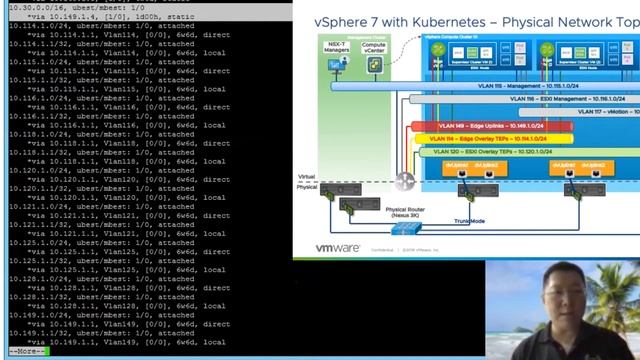Click the Virtual label beside the dashed line

(x=307, y=177)
